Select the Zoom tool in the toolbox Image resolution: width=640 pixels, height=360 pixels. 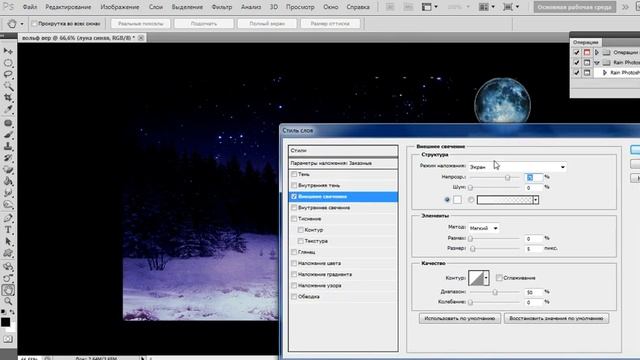(x=8, y=302)
